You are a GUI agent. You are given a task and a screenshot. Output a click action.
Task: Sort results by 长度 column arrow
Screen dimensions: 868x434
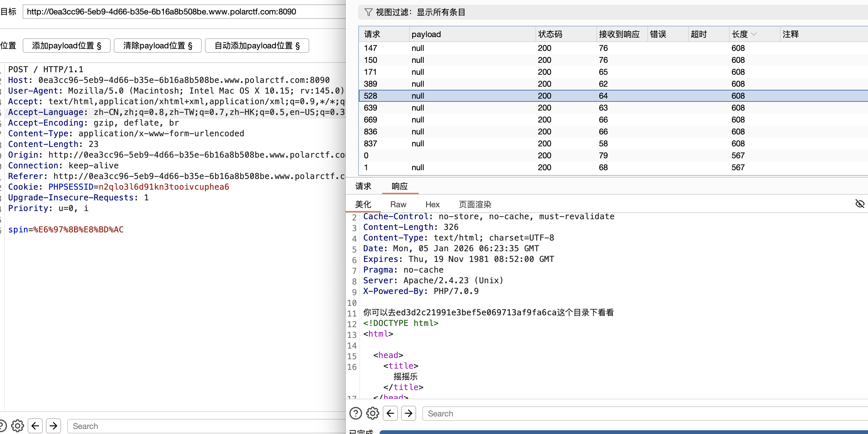(754, 34)
